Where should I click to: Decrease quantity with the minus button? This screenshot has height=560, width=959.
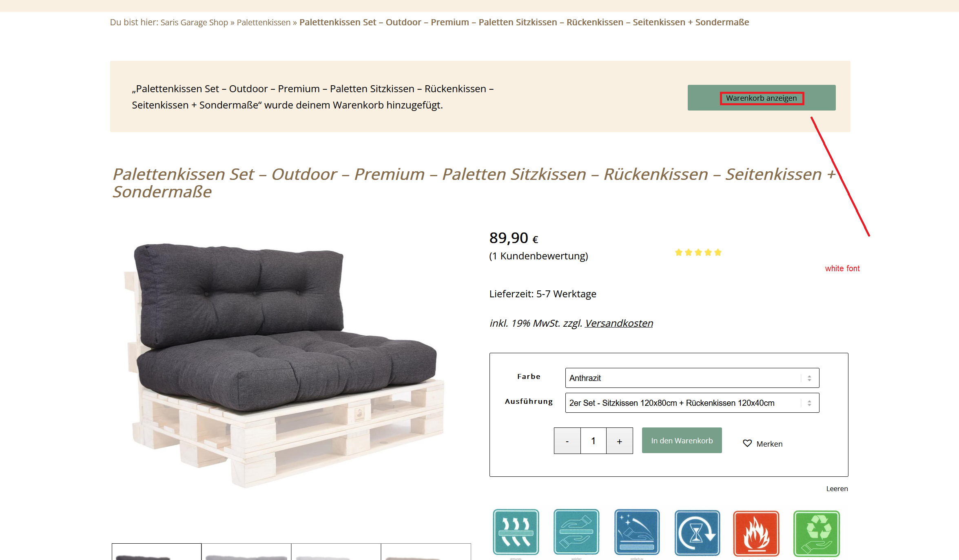point(567,441)
